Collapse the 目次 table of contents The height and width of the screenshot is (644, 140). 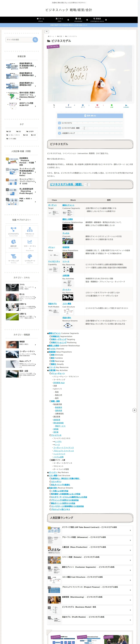[x=90, y=116]
